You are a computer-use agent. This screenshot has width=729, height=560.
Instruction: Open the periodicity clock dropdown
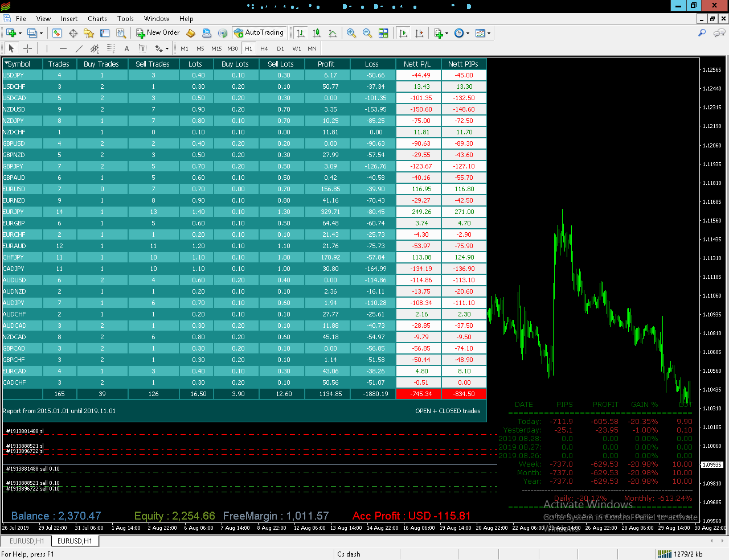point(462,33)
